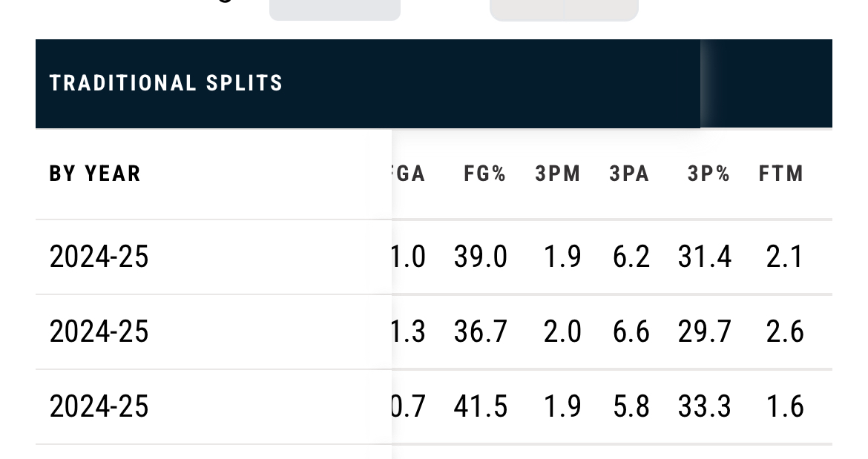Sort by the 3PA column header
Image resolution: width=868 pixels, height=459 pixels.
[x=629, y=174]
